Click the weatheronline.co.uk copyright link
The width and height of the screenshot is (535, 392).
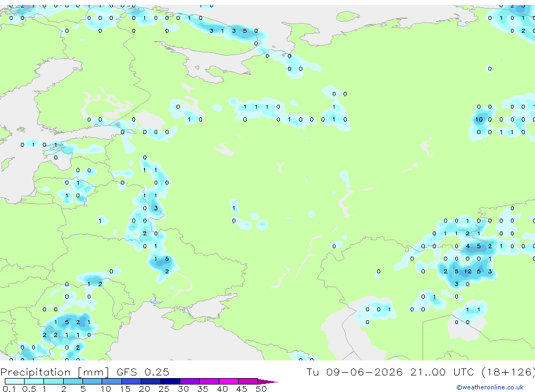point(490,387)
